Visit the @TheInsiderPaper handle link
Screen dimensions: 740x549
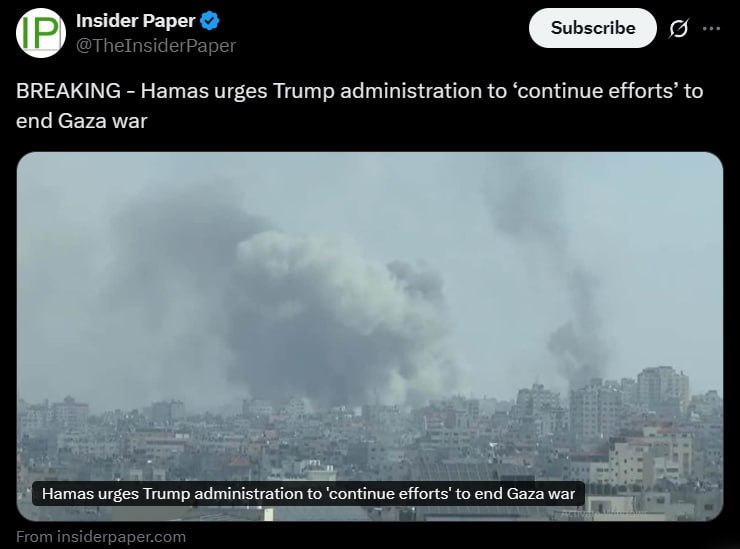(x=156, y=46)
